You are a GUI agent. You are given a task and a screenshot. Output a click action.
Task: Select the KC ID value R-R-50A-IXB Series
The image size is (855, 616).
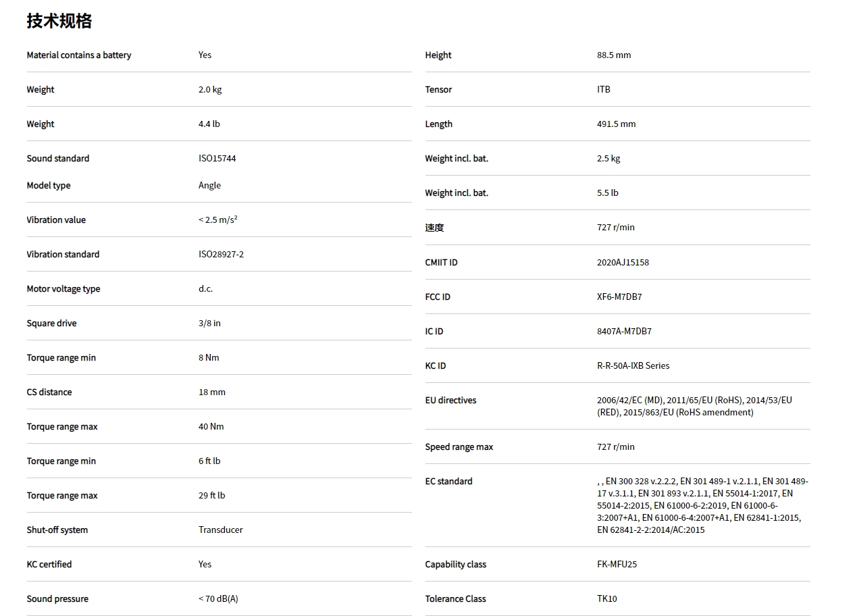pos(633,365)
